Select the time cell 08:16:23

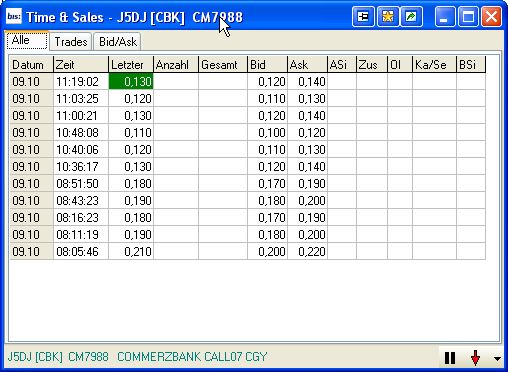(81, 218)
